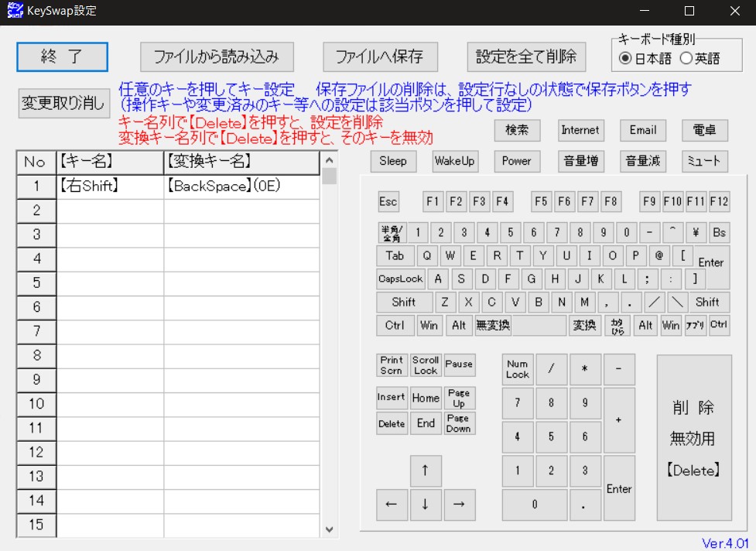Click the 【変換キー名】 column header
756x551 pixels.
pyautogui.click(x=241, y=162)
